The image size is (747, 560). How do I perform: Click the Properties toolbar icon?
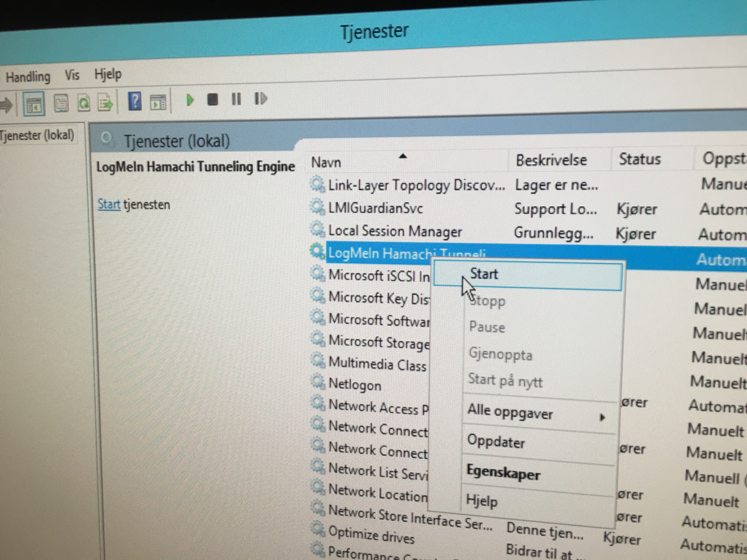(61, 103)
